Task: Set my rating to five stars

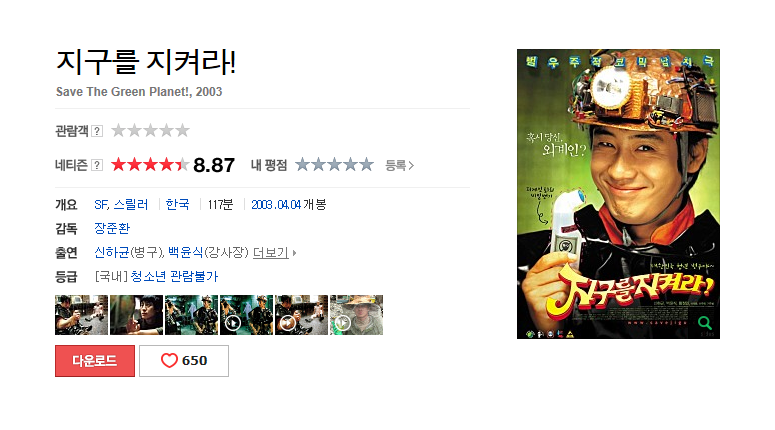Action: click(x=366, y=165)
